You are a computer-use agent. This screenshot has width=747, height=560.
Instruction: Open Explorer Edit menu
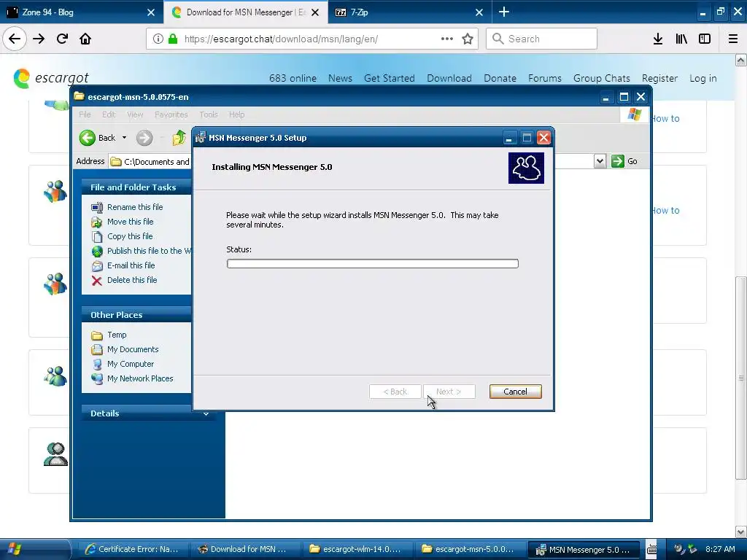[x=109, y=114]
